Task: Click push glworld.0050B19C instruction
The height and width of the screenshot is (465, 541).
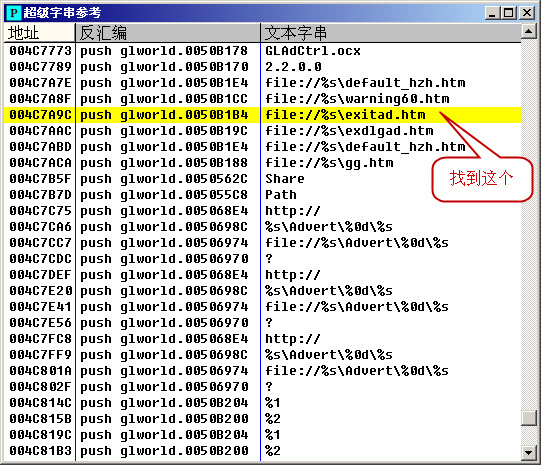Action: click(164, 131)
